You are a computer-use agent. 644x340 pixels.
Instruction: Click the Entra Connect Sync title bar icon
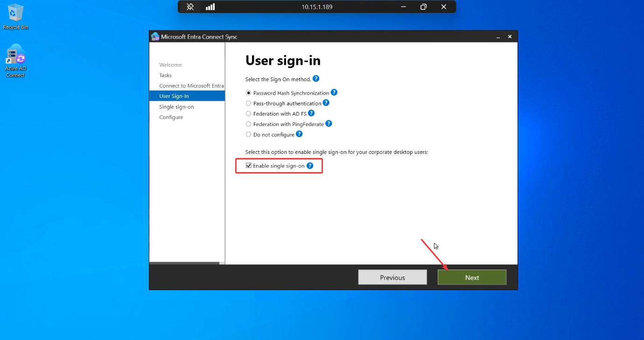click(x=155, y=37)
